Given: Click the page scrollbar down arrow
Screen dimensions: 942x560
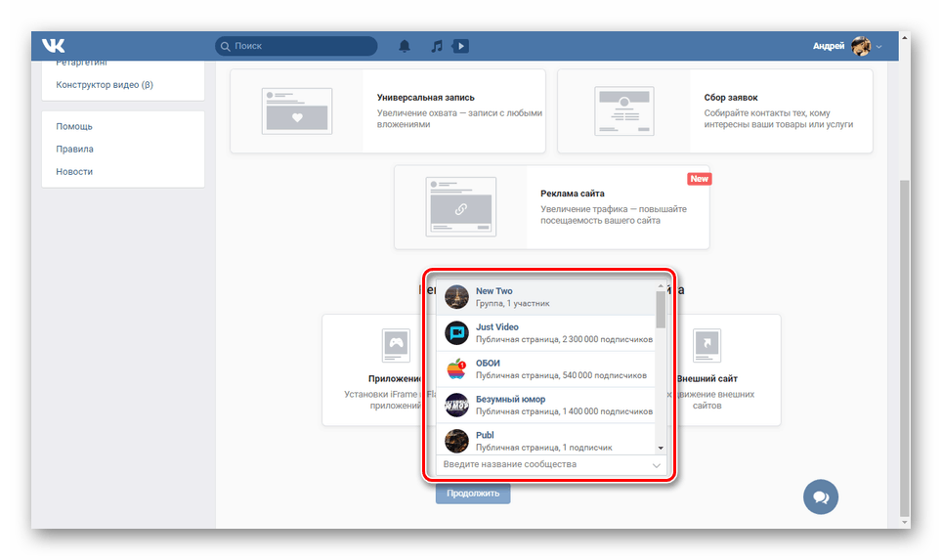Looking at the screenshot, I should tap(905, 523).
